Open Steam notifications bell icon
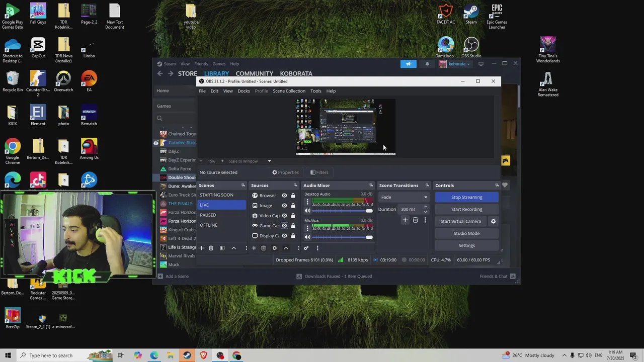This screenshot has width=644, height=362. pyautogui.click(x=427, y=64)
